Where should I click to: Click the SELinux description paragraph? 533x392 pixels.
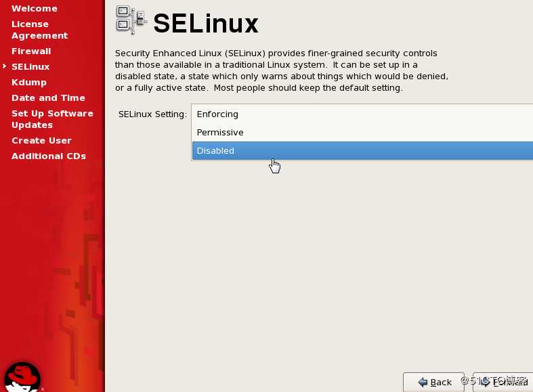281,70
